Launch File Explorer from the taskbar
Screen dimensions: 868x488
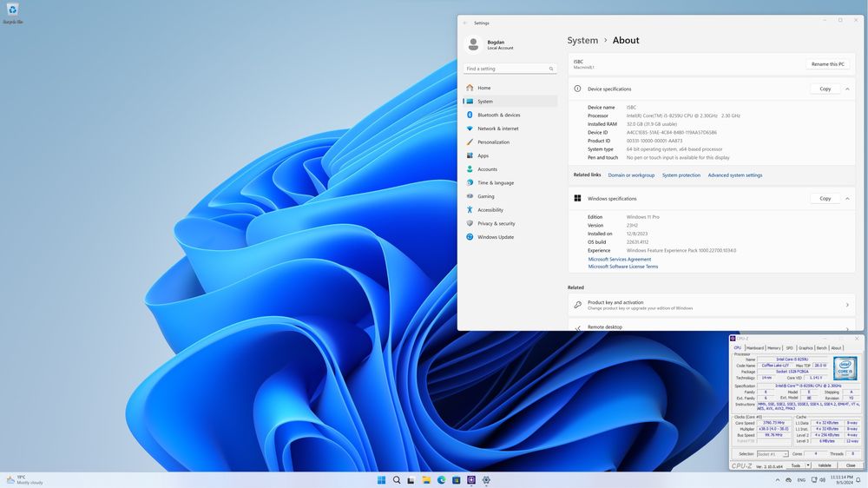[426, 479]
